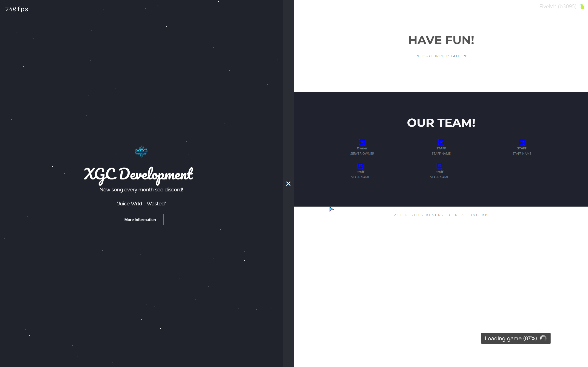Click the 240fps counter
588x367 pixels.
(17, 9)
